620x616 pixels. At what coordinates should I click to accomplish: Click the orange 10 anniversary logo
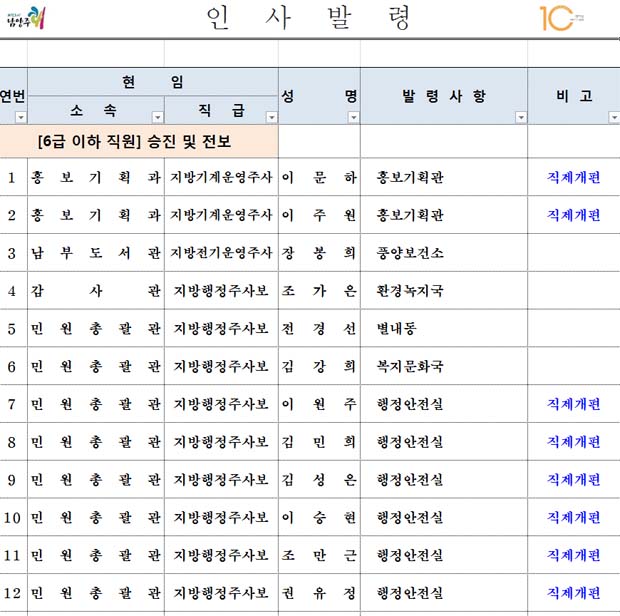point(561,18)
